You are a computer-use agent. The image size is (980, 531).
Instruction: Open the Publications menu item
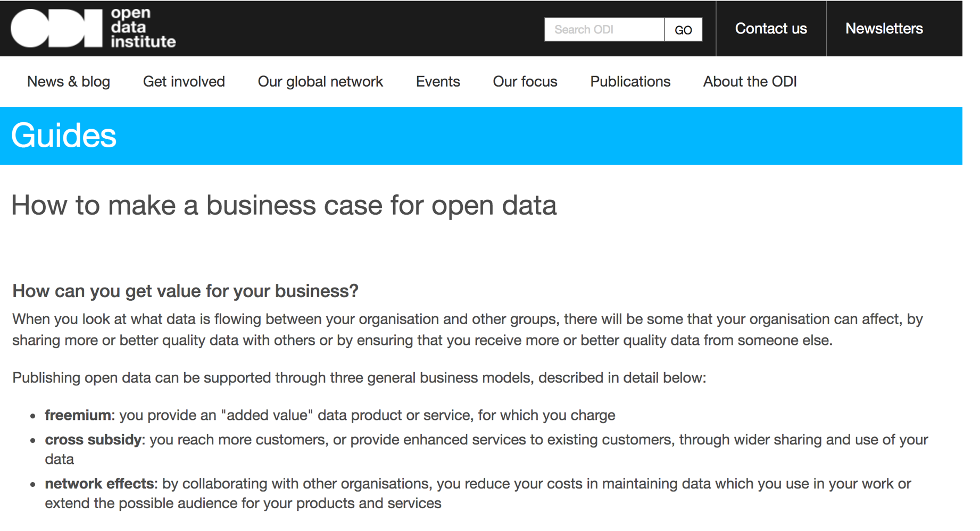[x=630, y=81]
